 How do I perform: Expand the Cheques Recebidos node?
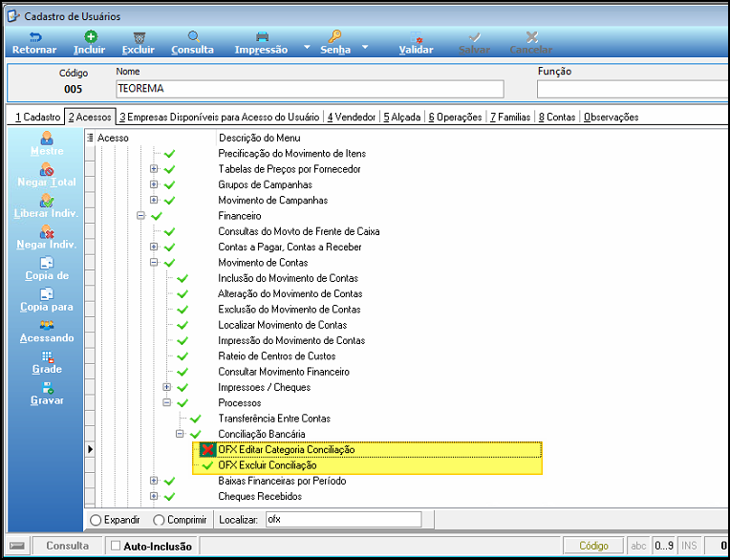tap(154, 496)
